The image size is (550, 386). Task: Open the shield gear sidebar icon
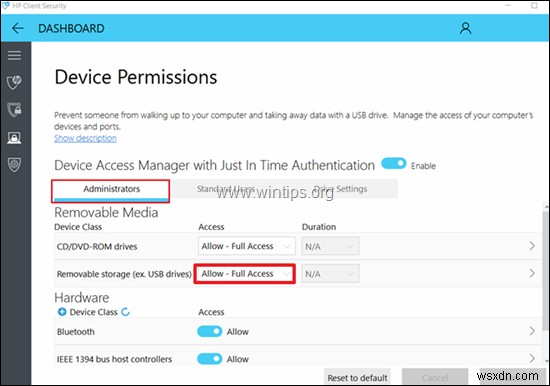pyautogui.click(x=14, y=164)
